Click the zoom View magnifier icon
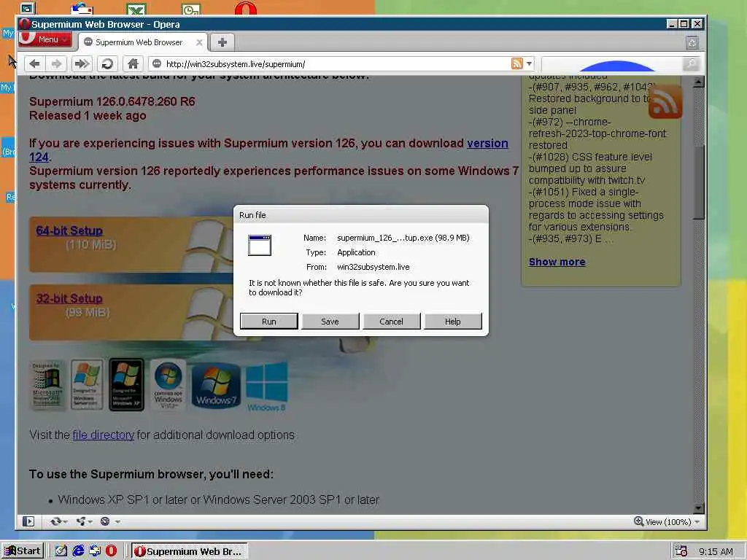The image size is (747, 560). 638,521
